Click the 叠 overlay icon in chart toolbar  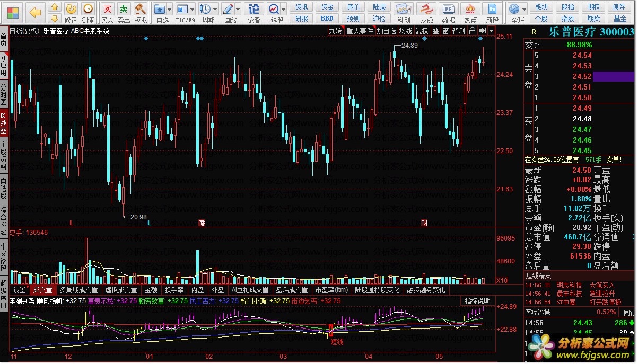(435, 31)
